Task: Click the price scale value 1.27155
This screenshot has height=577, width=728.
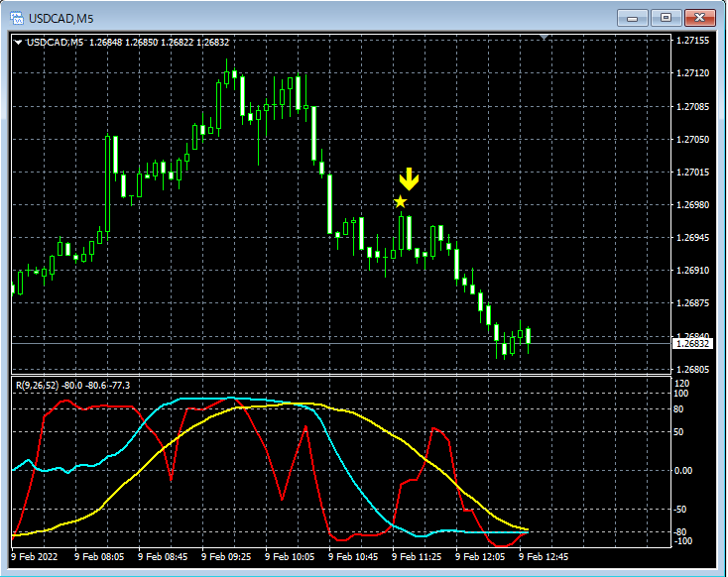Action: click(x=692, y=41)
